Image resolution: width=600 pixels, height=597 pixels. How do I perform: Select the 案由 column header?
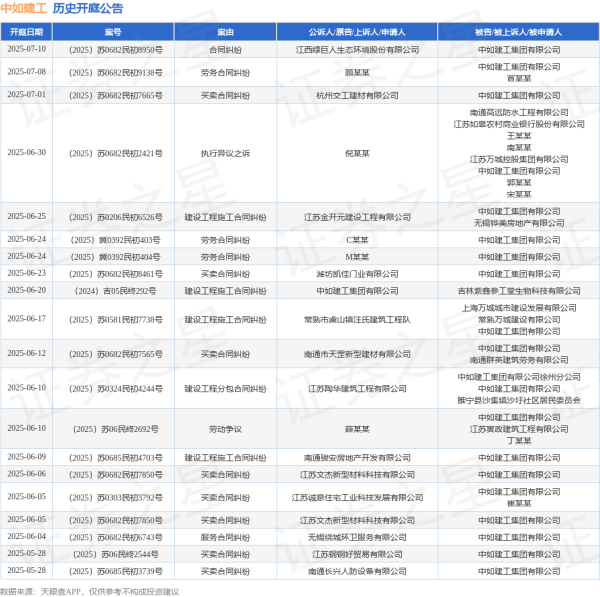coord(225,32)
